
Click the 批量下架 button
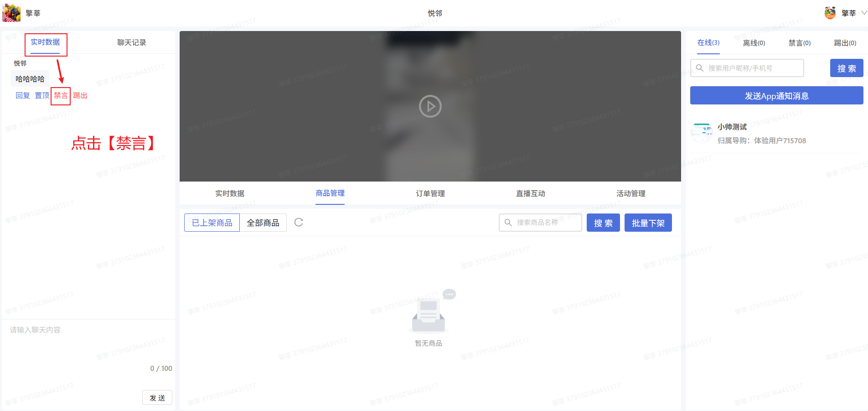point(648,223)
